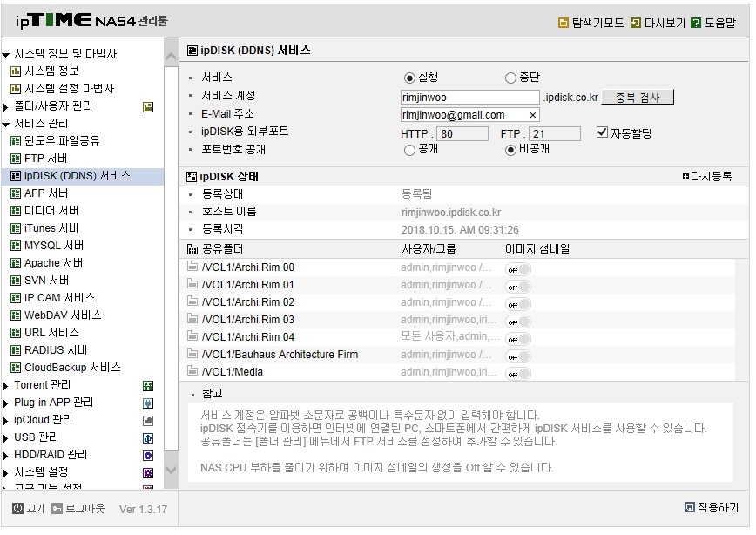Open 윈도우 파일공유 menu item

click(62, 141)
